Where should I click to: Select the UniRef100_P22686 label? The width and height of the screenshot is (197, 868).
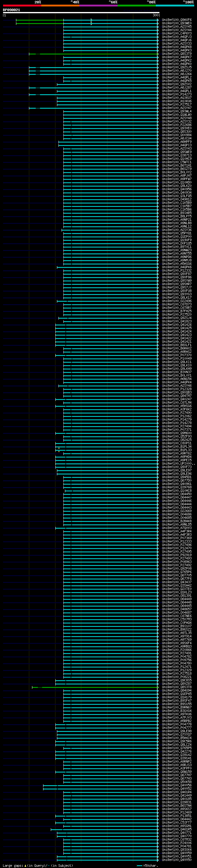(176, 125)
